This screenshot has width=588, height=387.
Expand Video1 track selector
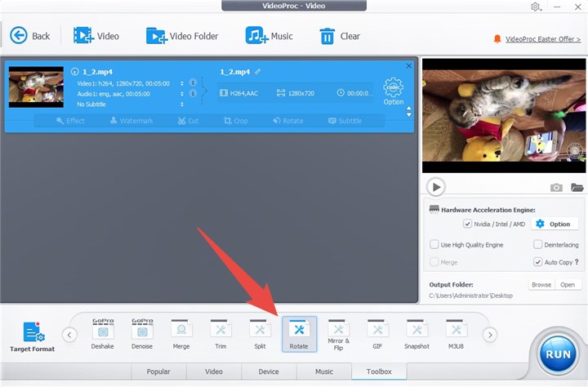[182, 83]
